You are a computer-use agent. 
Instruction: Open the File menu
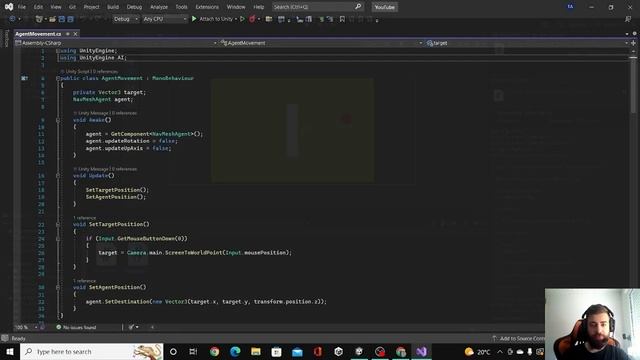tap(22, 7)
